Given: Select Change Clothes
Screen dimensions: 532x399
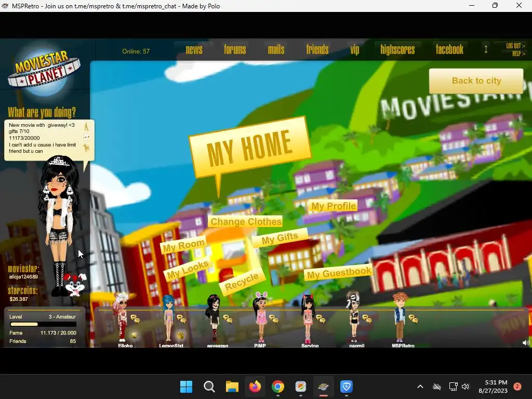Looking at the screenshot, I should point(246,221).
